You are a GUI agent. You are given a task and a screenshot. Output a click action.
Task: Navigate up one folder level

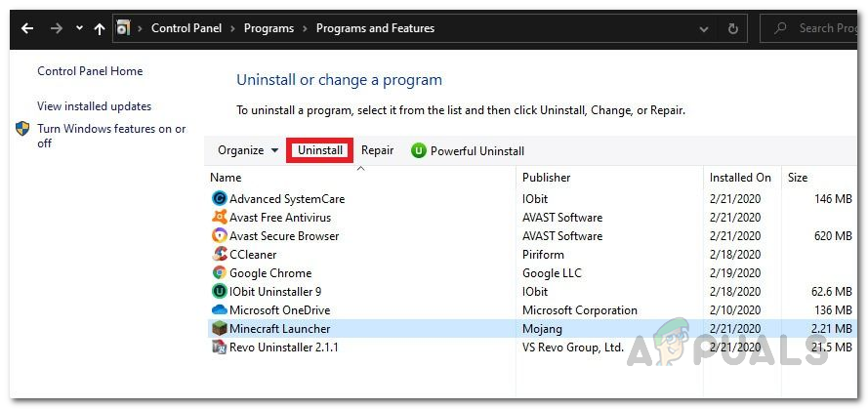99,28
